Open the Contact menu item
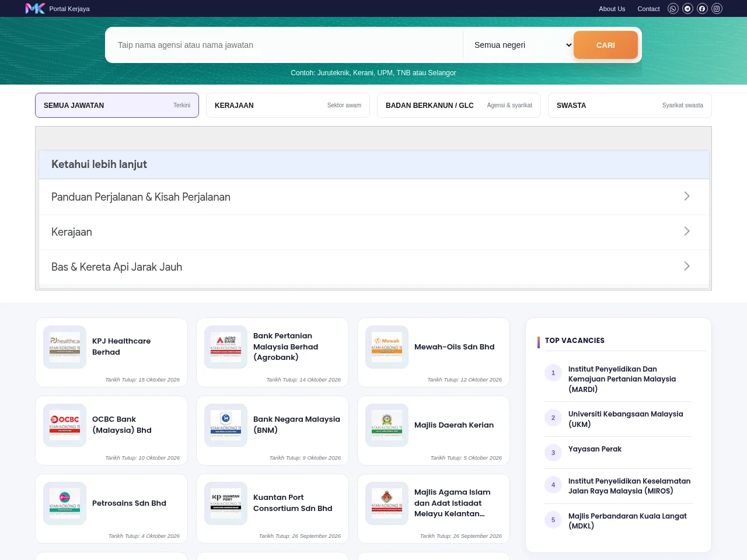 pyautogui.click(x=648, y=9)
